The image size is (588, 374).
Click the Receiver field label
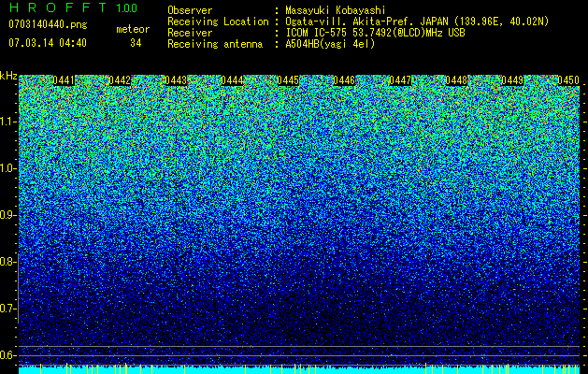(190, 33)
